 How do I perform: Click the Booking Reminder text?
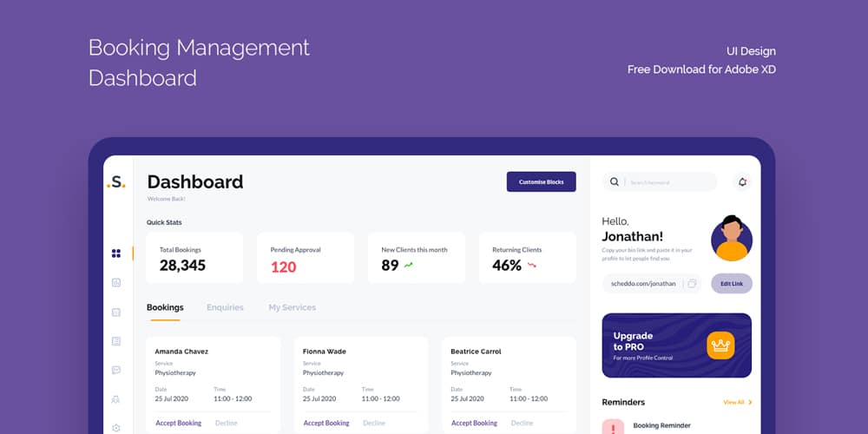pyautogui.click(x=662, y=425)
